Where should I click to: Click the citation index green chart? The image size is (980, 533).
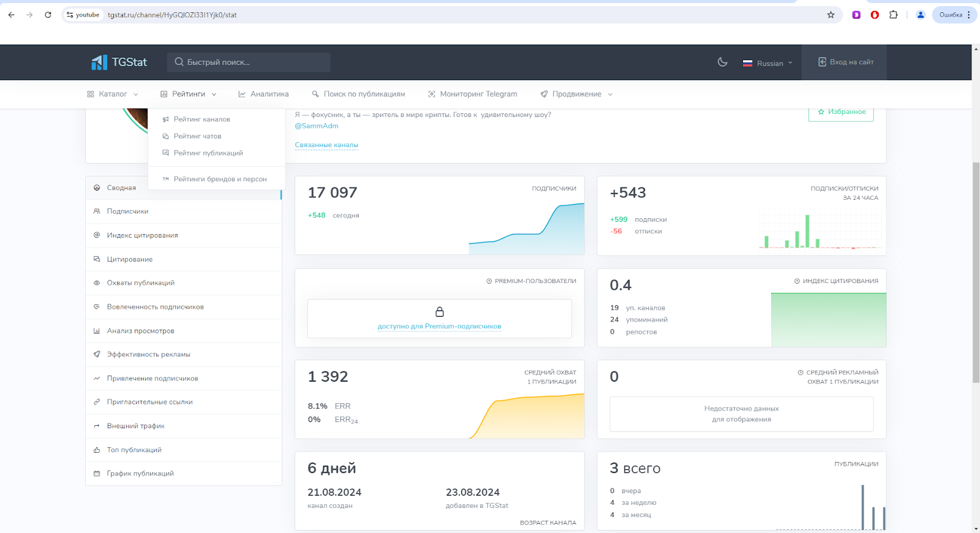tap(828, 320)
